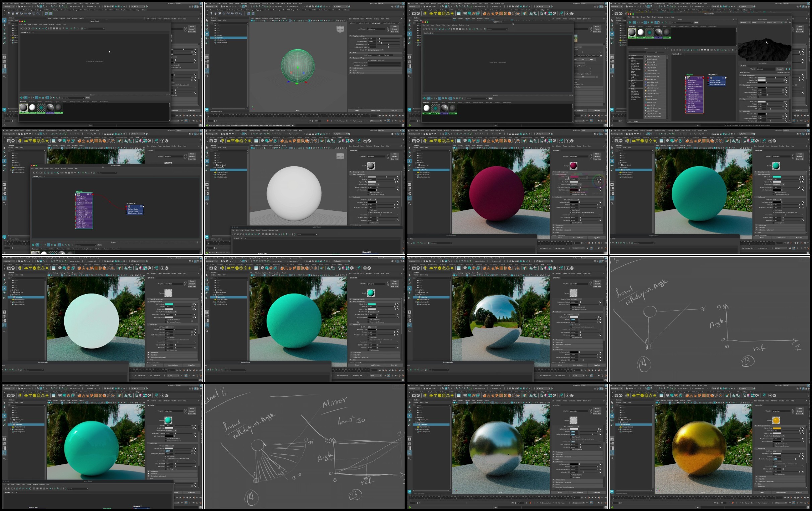The height and width of the screenshot is (511, 812).
Task: Grey-viewport white sphere frame: toggle Use Roughness checkbox
Action: [x=368, y=223]
